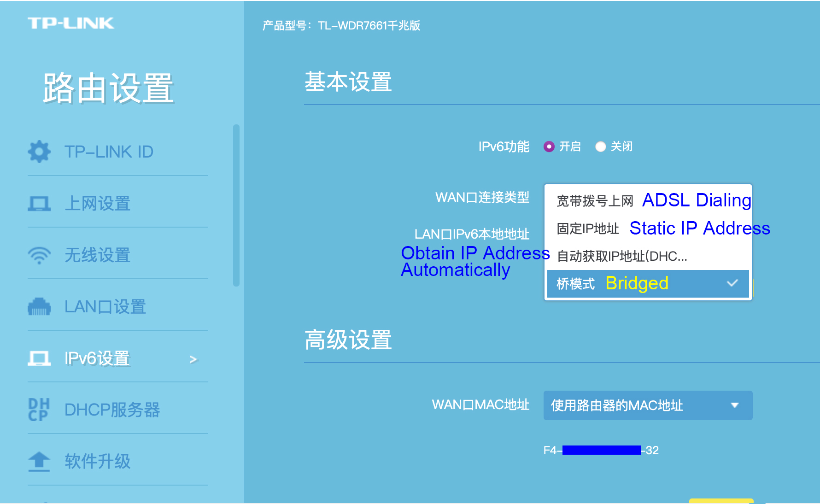Click the 产品型号 TL-WDR7661千兆版 text

point(341,25)
